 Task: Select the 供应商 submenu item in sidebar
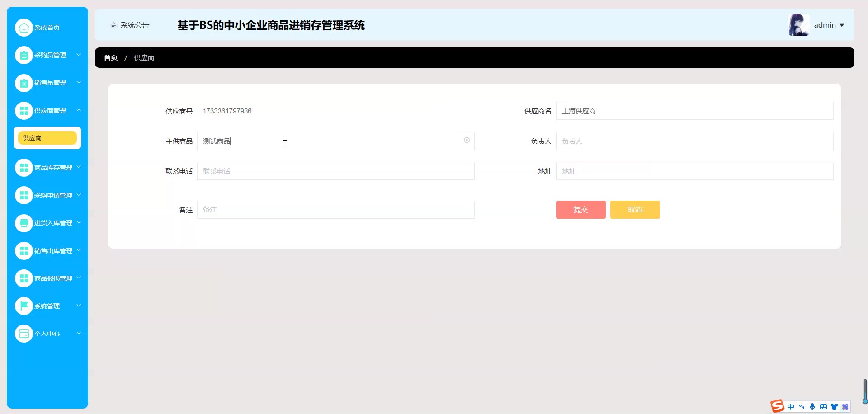(x=47, y=138)
